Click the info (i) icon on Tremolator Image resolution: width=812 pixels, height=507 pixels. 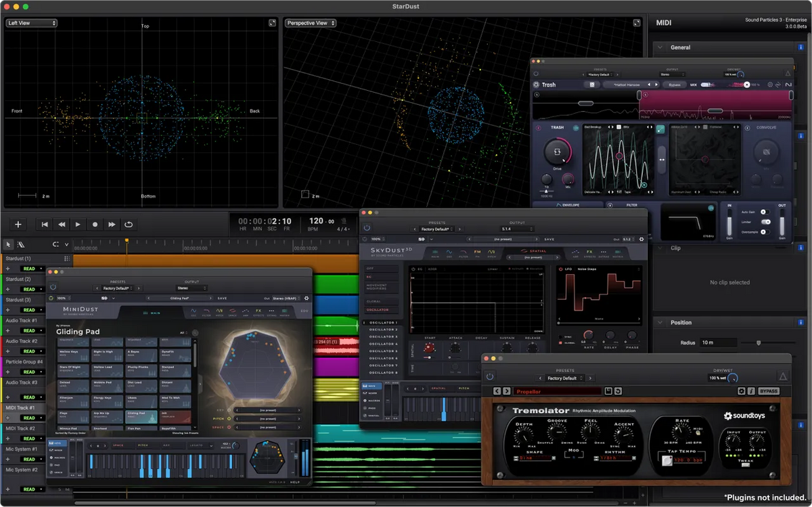[751, 391]
